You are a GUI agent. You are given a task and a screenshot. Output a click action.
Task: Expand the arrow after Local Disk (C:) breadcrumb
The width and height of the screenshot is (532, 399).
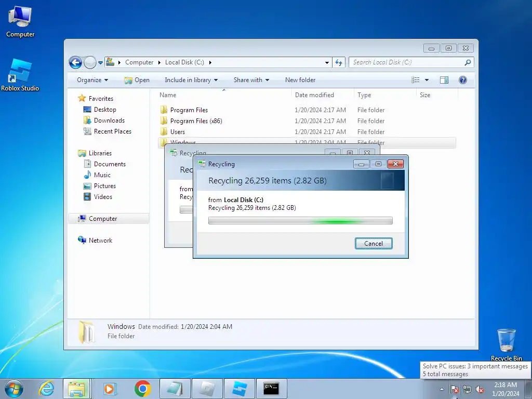pyautogui.click(x=210, y=62)
